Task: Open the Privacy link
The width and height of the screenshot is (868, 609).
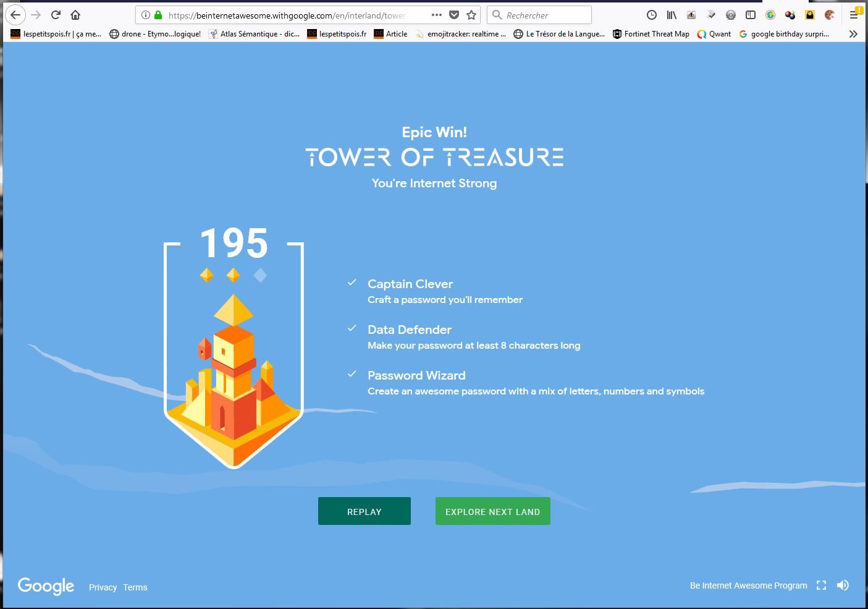Action: (103, 587)
